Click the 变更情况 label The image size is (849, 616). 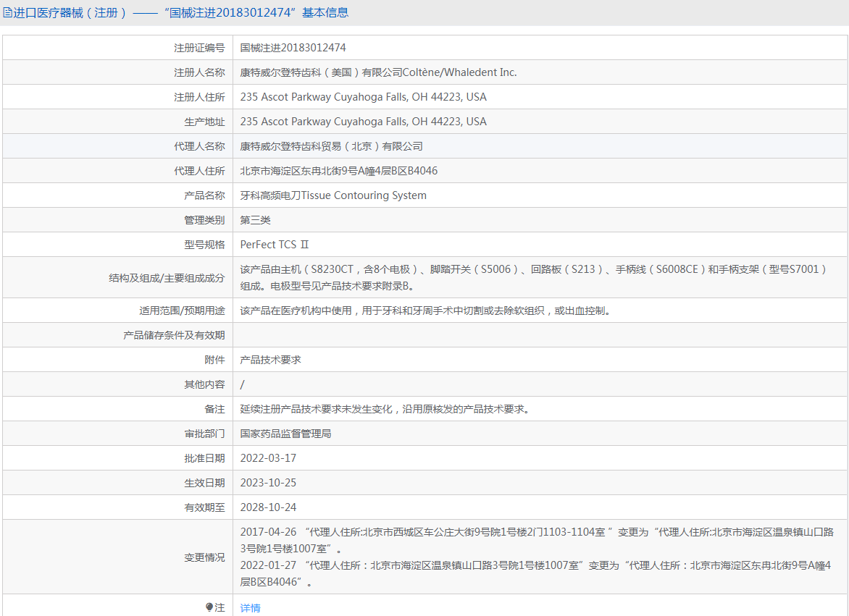pyautogui.click(x=204, y=557)
